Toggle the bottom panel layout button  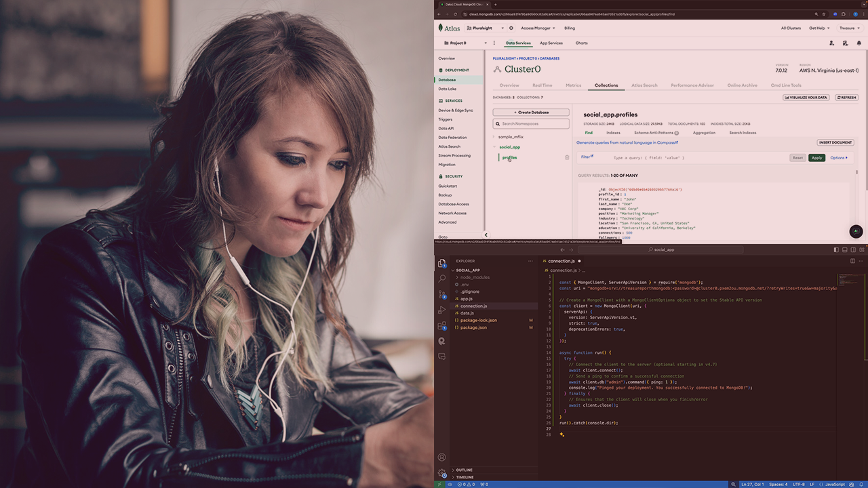tap(845, 249)
